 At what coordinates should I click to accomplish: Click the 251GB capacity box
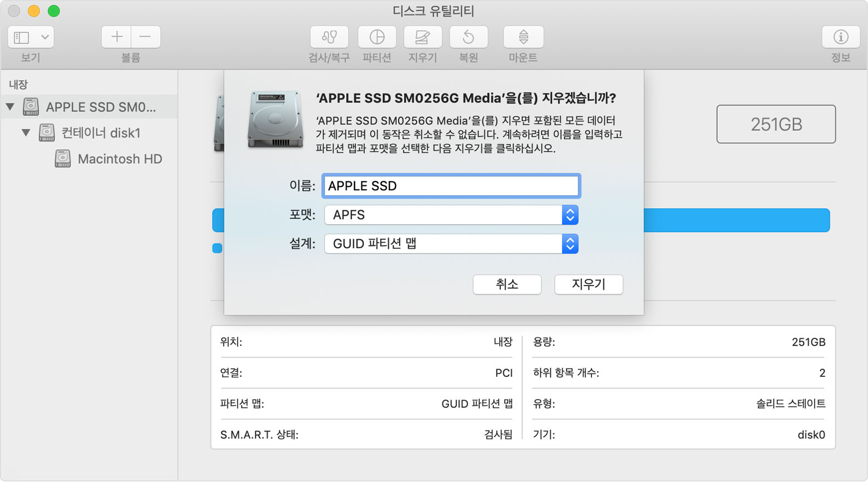click(776, 124)
